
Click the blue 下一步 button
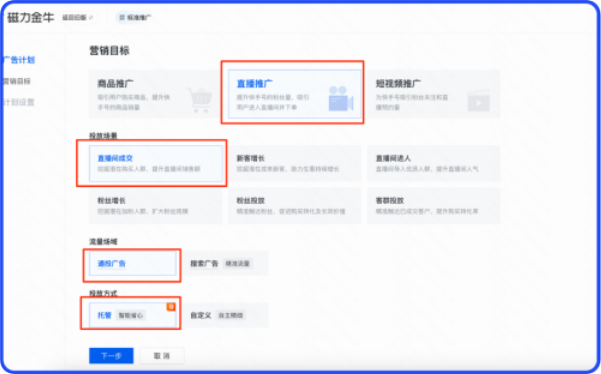click(x=111, y=356)
